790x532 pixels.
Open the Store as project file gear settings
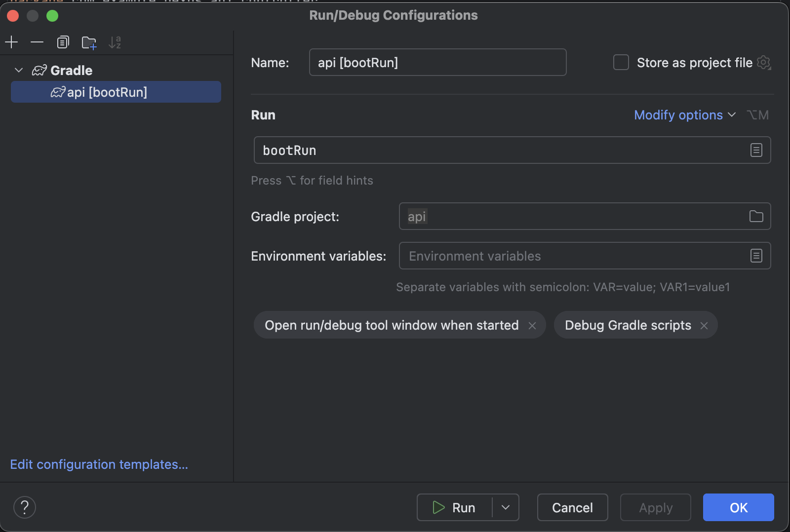[764, 63]
